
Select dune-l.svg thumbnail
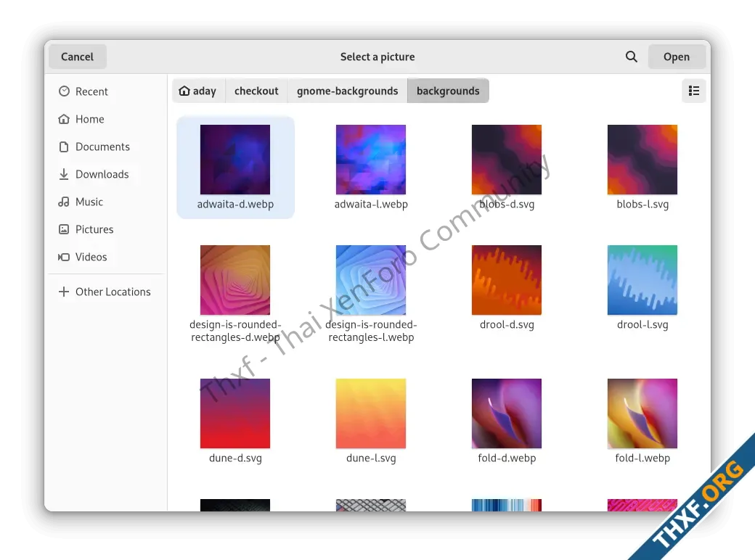tap(371, 413)
